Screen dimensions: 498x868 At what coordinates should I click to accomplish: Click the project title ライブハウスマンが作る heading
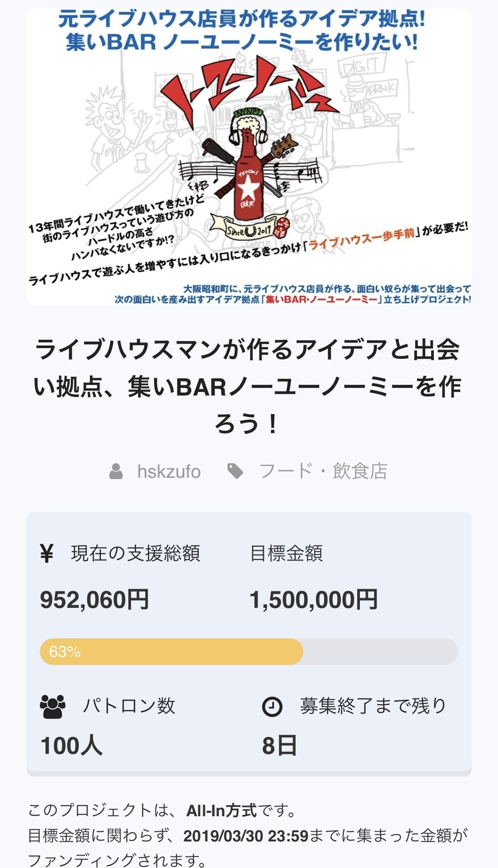[248, 386]
